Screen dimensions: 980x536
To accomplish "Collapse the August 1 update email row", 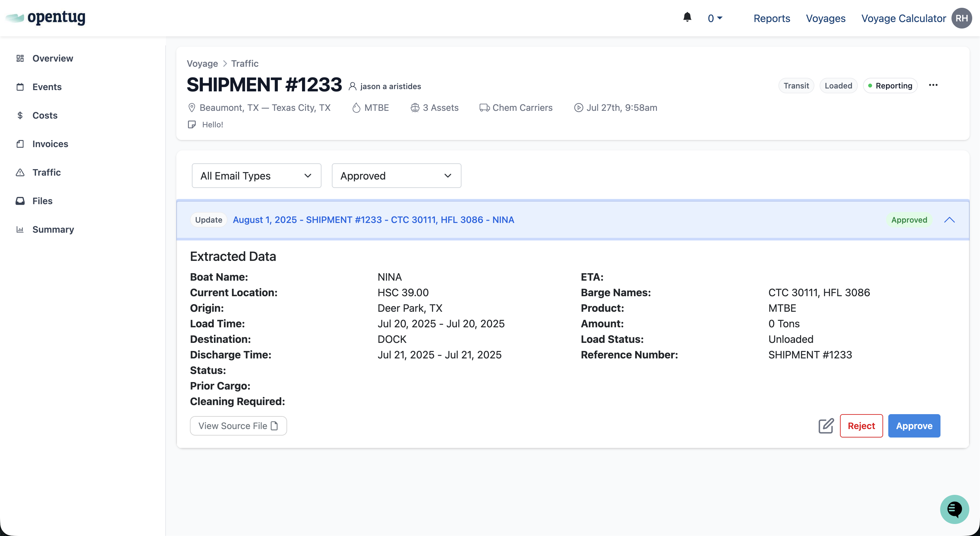I will pyautogui.click(x=949, y=220).
